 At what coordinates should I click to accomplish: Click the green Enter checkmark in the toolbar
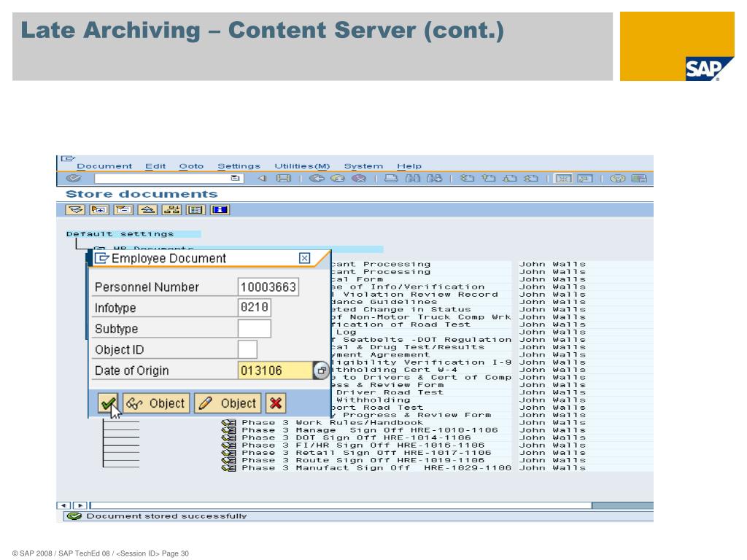[x=74, y=179]
